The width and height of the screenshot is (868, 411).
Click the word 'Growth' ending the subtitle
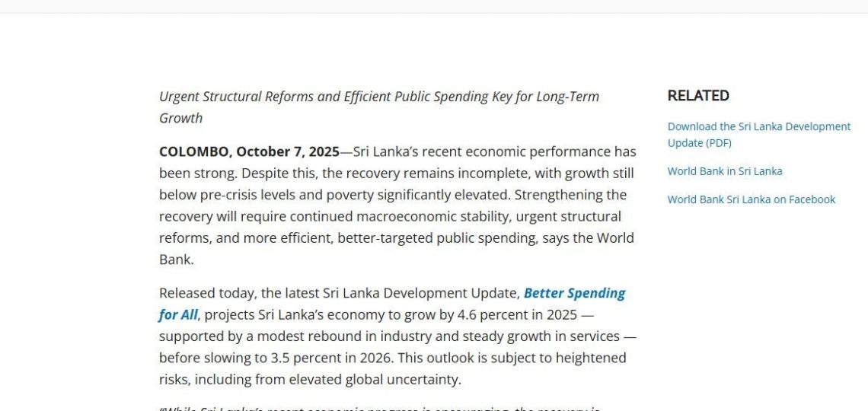[x=180, y=118]
